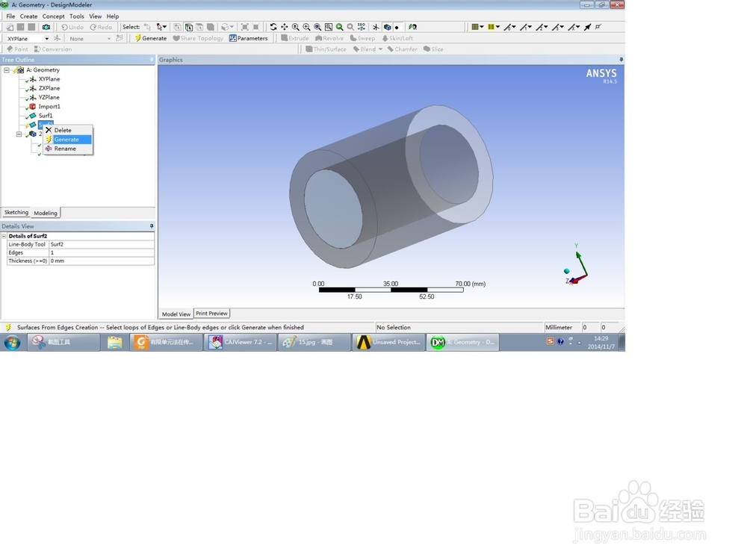Open the View menu

pyautogui.click(x=96, y=16)
